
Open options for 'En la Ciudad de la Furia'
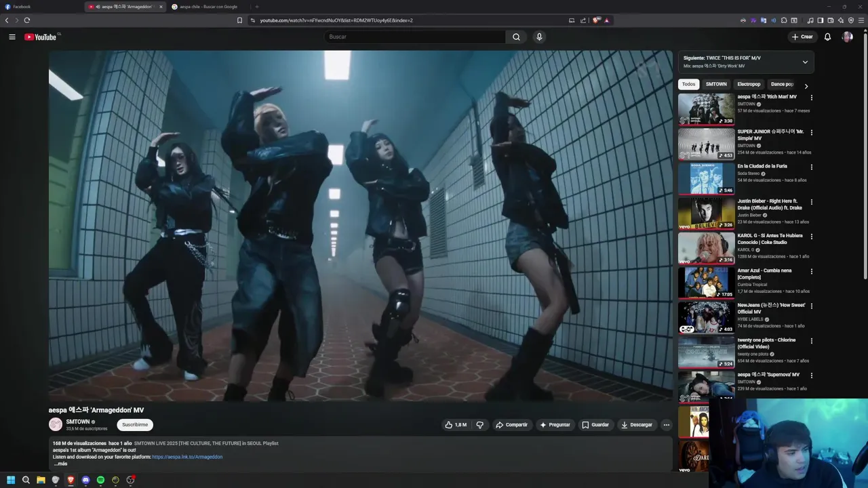(811, 167)
